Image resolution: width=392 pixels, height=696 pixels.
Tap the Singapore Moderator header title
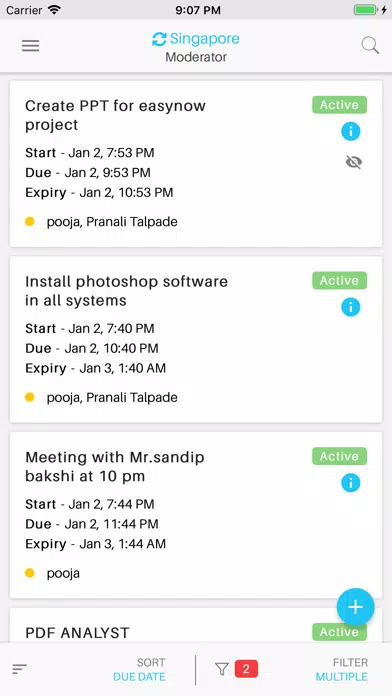click(x=196, y=47)
